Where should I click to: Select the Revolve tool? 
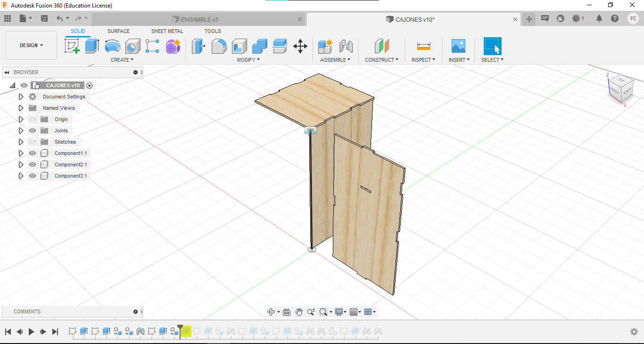112,46
